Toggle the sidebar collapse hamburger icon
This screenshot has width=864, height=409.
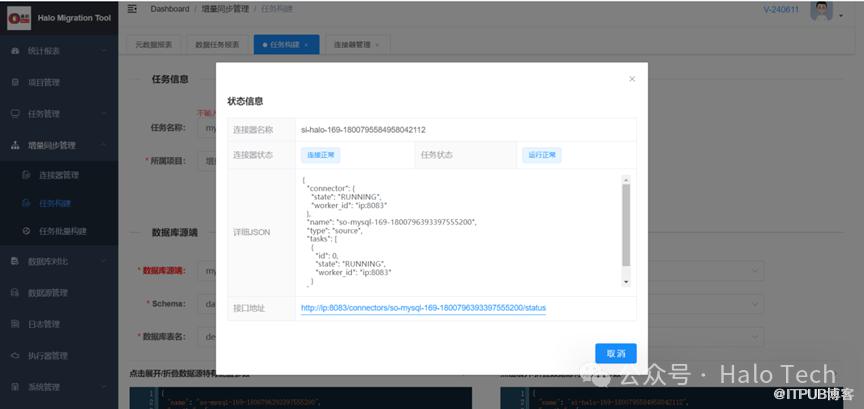132,9
